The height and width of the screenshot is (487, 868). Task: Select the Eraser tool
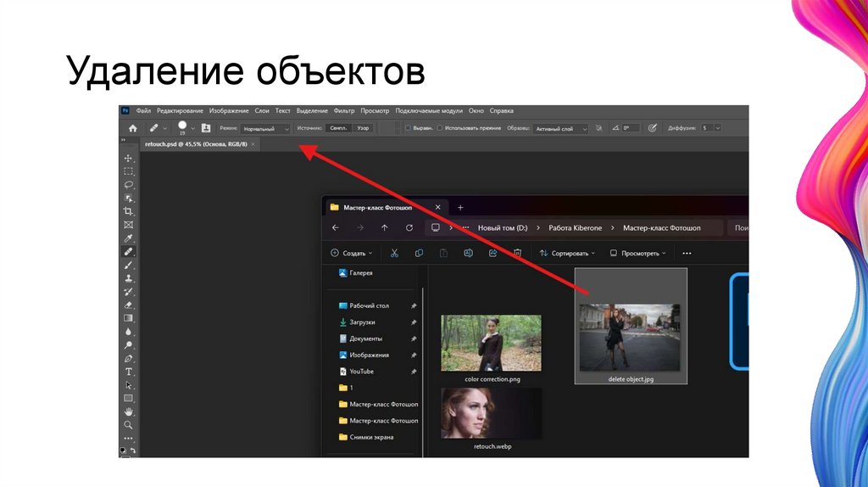pyautogui.click(x=129, y=305)
